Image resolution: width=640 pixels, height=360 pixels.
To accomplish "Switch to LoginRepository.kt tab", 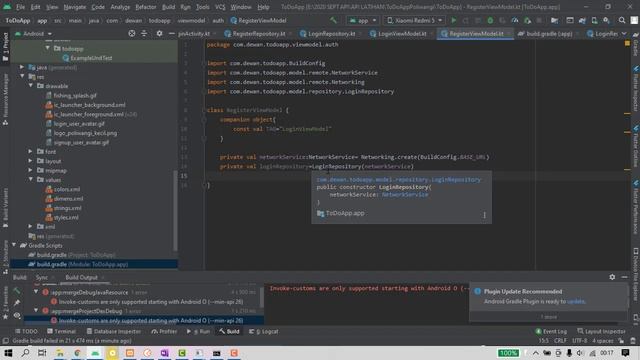I will click(x=331, y=33).
